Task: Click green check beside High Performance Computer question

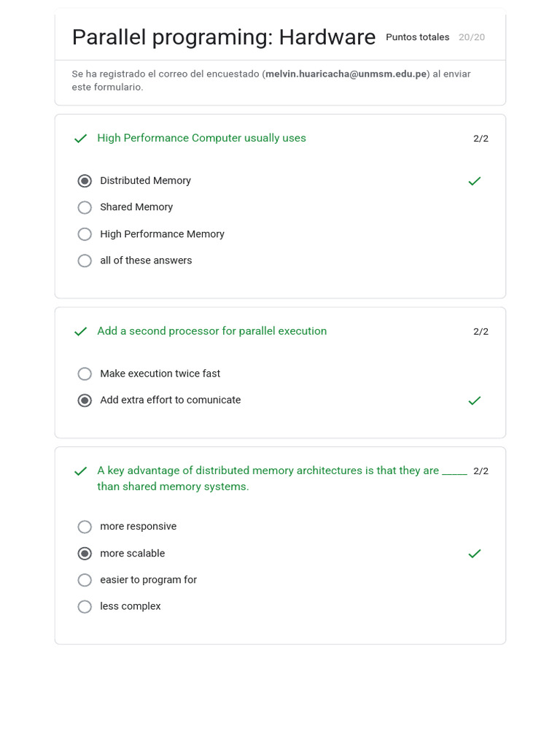Action: [81, 139]
